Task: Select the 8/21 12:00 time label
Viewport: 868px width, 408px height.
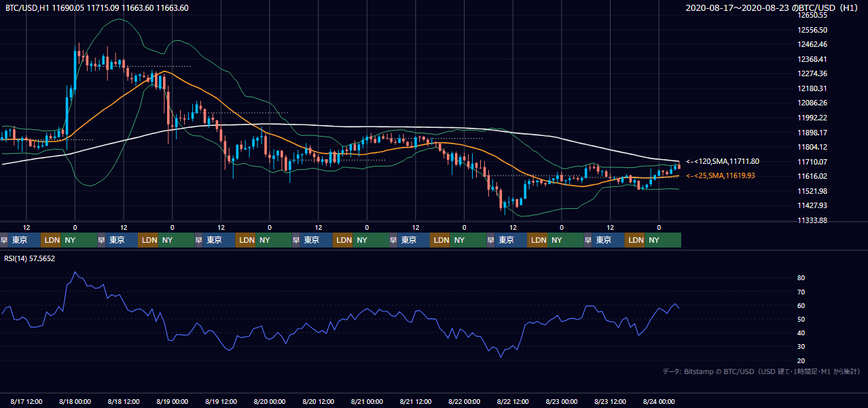Action: (x=416, y=401)
